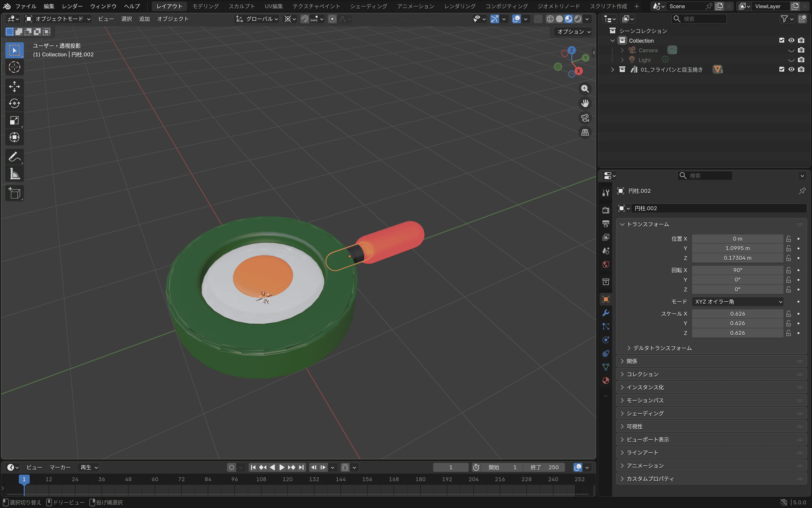Select the Scale tool
This screenshot has width=812, height=508.
click(x=14, y=120)
